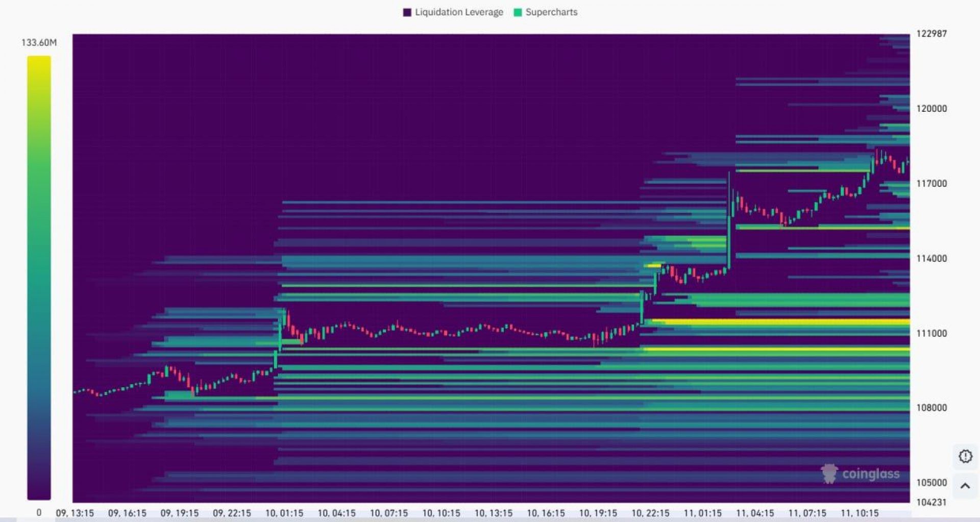The image size is (980, 522).
Task: Select the 11, 04:15 time axis label
Action: tap(755, 513)
